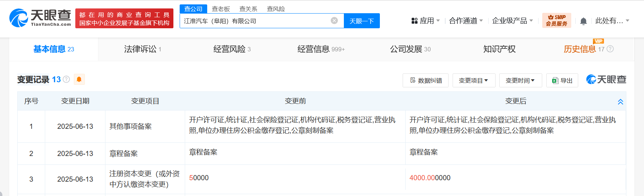
Task: Show help icon next to 历史信息 17
Action: (610, 49)
